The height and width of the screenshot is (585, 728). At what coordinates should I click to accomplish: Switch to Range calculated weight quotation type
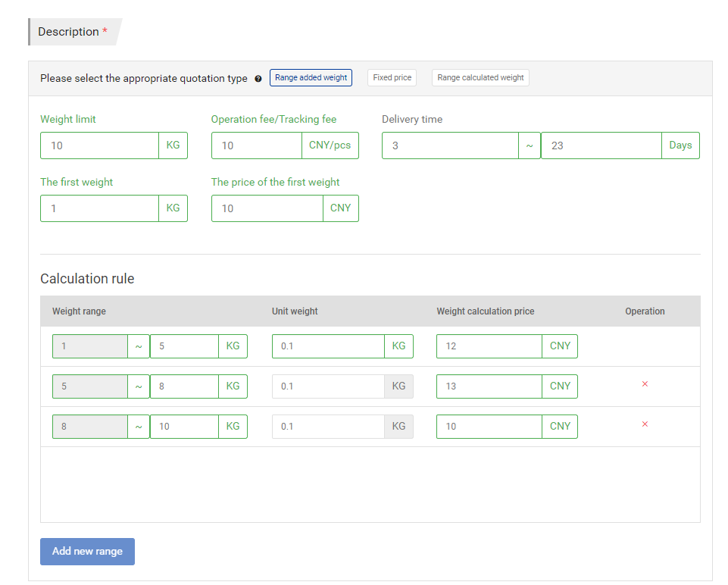click(480, 77)
